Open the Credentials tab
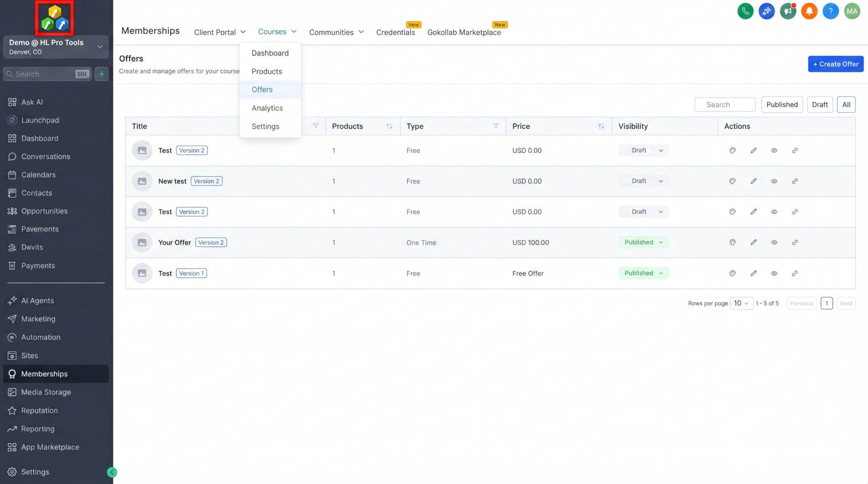This screenshot has height=484, width=868. tap(395, 32)
